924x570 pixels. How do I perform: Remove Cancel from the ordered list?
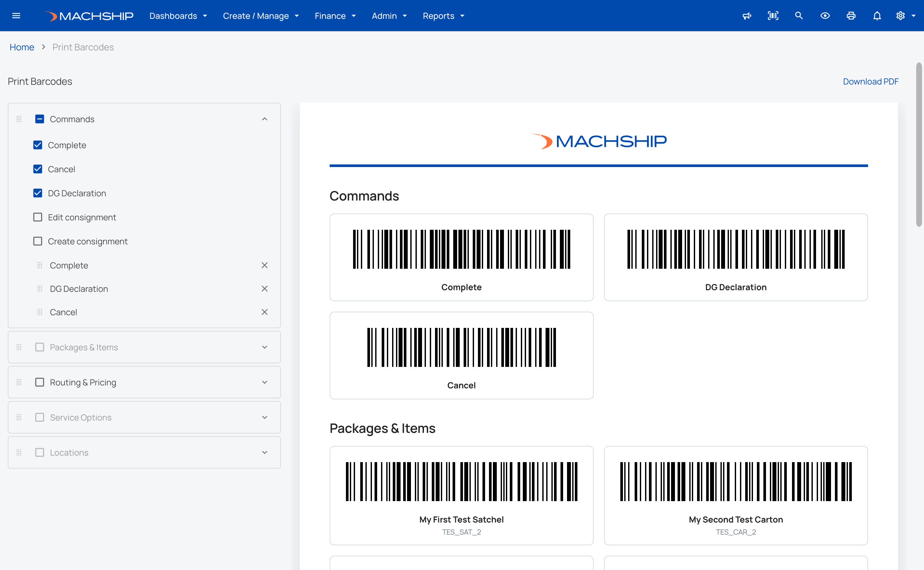click(264, 312)
